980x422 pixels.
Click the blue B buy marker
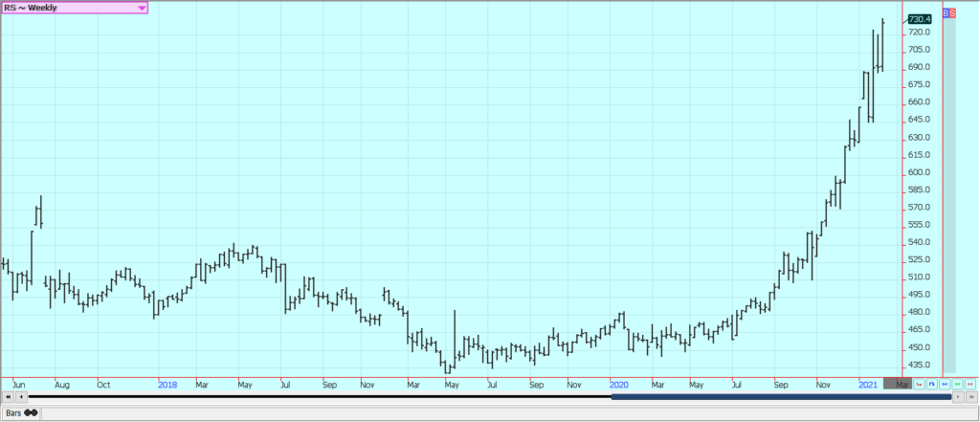click(x=946, y=13)
